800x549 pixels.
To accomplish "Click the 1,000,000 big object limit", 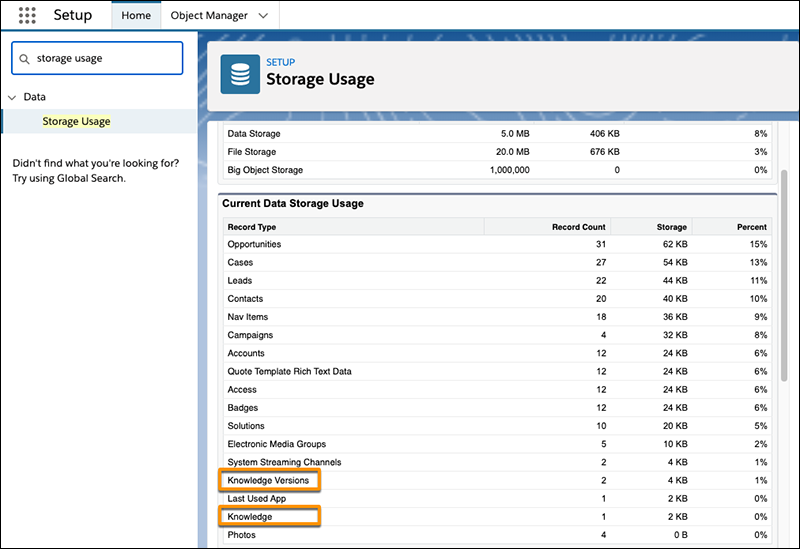I will (x=509, y=170).
